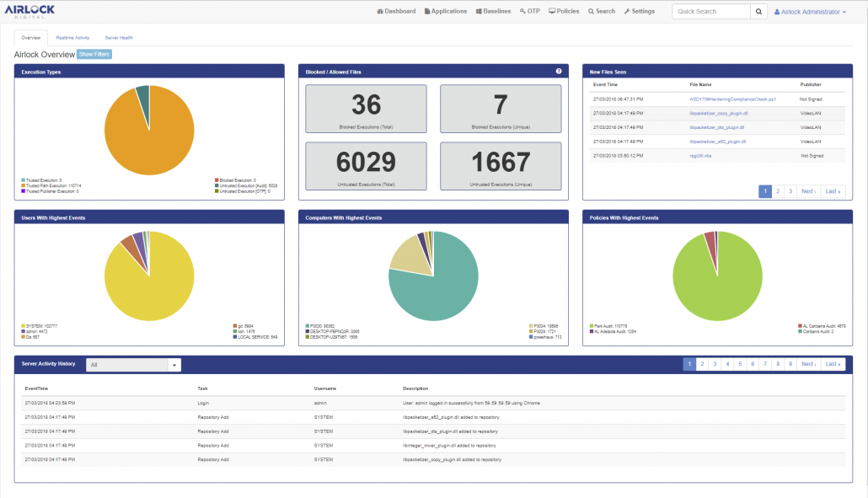The width and height of the screenshot is (868, 498).
Task: Expand the Server Activity History filter dropdown
Action: 175,365
